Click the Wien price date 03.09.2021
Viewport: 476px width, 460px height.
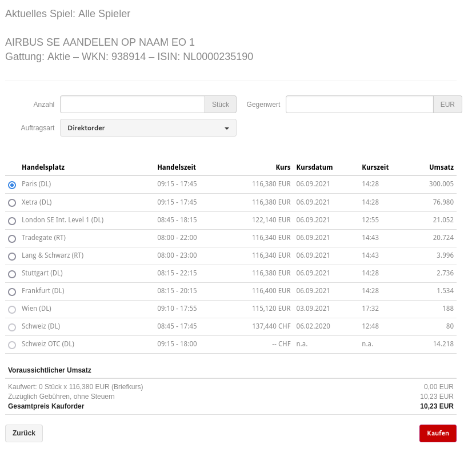click(313, 309)
